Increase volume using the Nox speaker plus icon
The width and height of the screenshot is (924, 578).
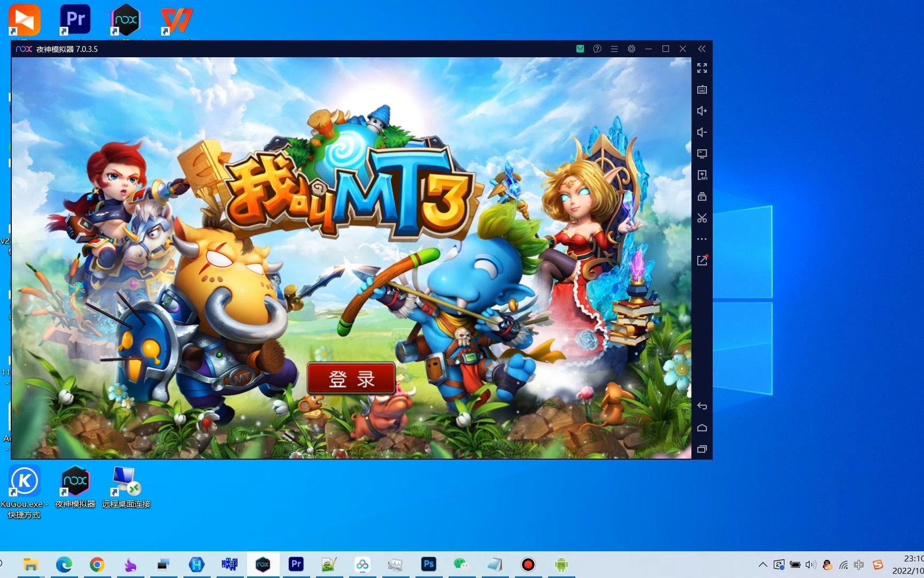click(702, 111)
